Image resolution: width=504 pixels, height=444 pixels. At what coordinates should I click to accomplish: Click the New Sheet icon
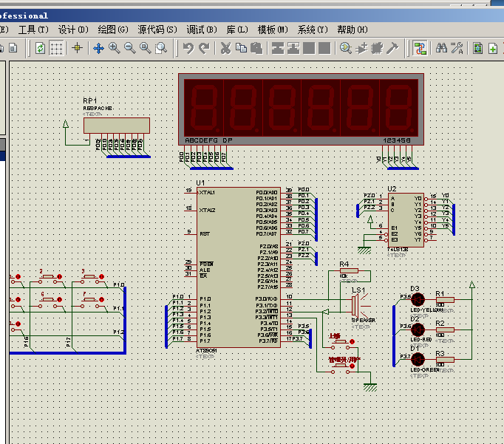(493, 48)
